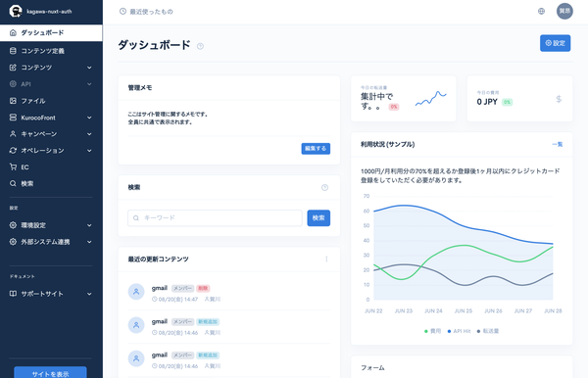
Task: Click the user avatar of gmail 14:47 entry
Action: [136, 292]
